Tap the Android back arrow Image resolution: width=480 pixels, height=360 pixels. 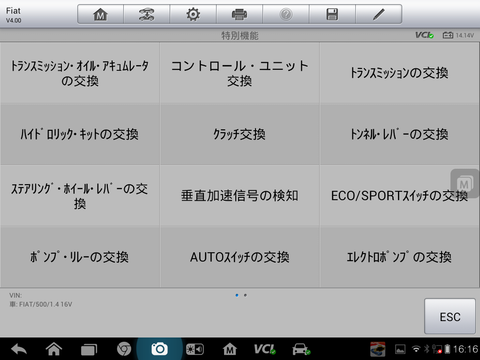tap(19, 349)
